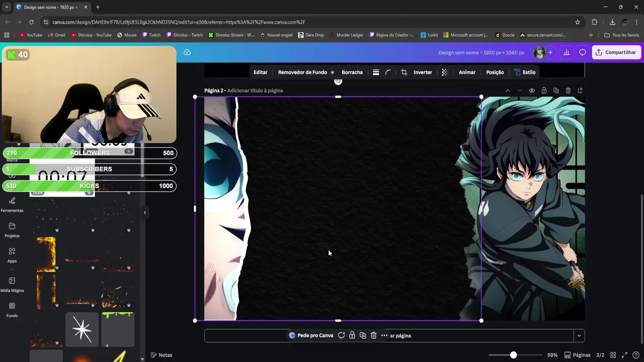Move page 2 up chevron

tap(508, 90)
